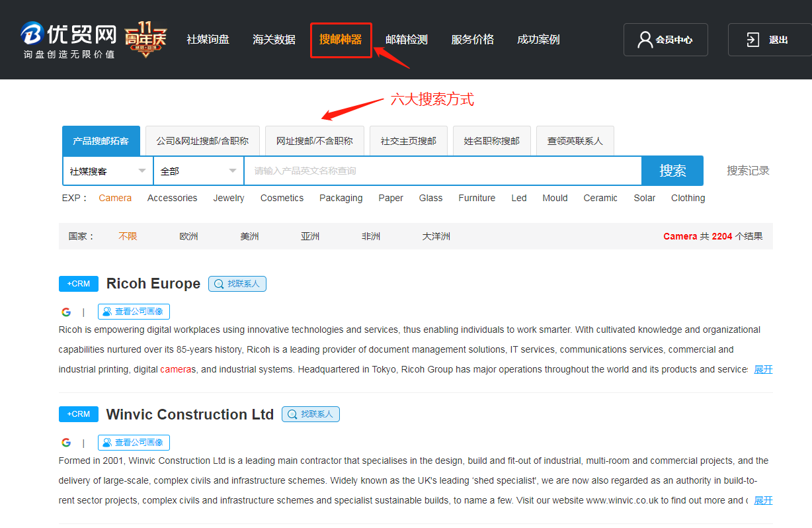Select 不限 country filter
Image resolution: width=812 pixels, height=528 pixels.
pyautogui.click(x=128, y=236)
